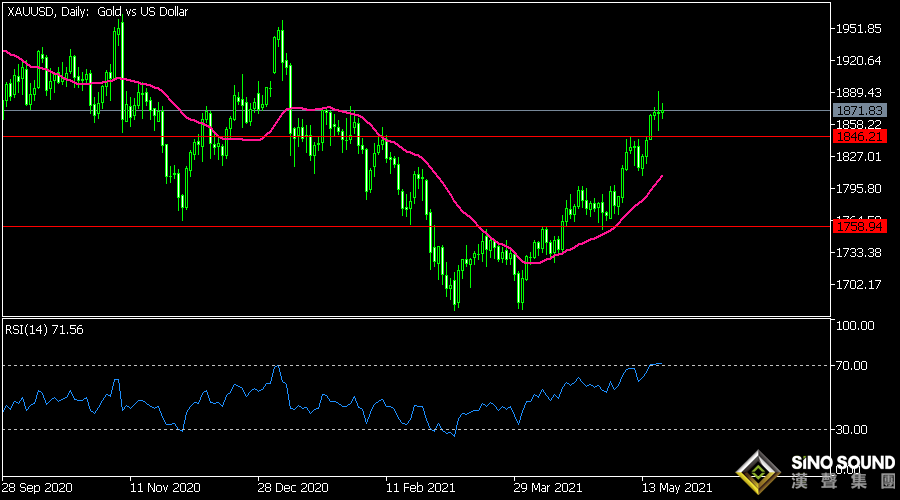Click the SINO SOUND brand text
This screenshot has height=500, width=900.
(x=841, y=465)
